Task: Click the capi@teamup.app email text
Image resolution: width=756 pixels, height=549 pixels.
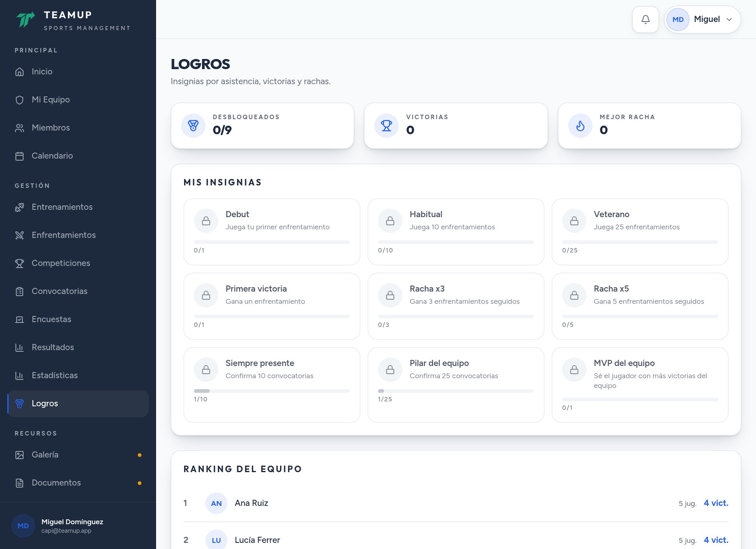Action: coord(66,531)
